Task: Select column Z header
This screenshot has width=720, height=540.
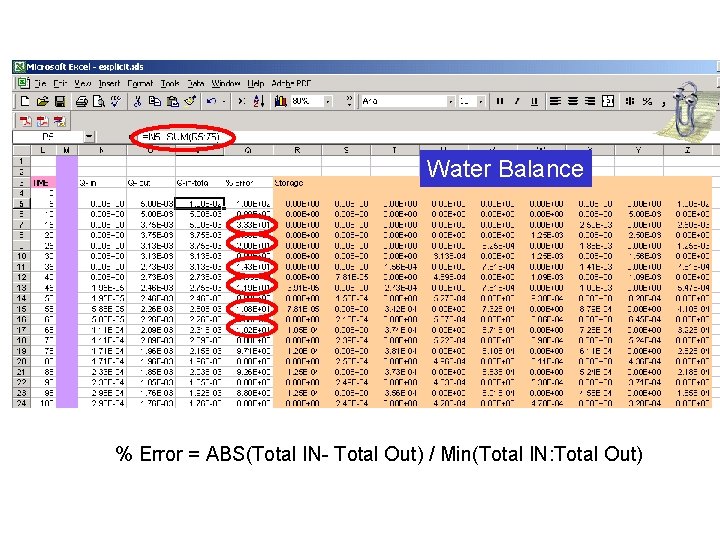Action: pyautogui.click(x=687, y=150)
